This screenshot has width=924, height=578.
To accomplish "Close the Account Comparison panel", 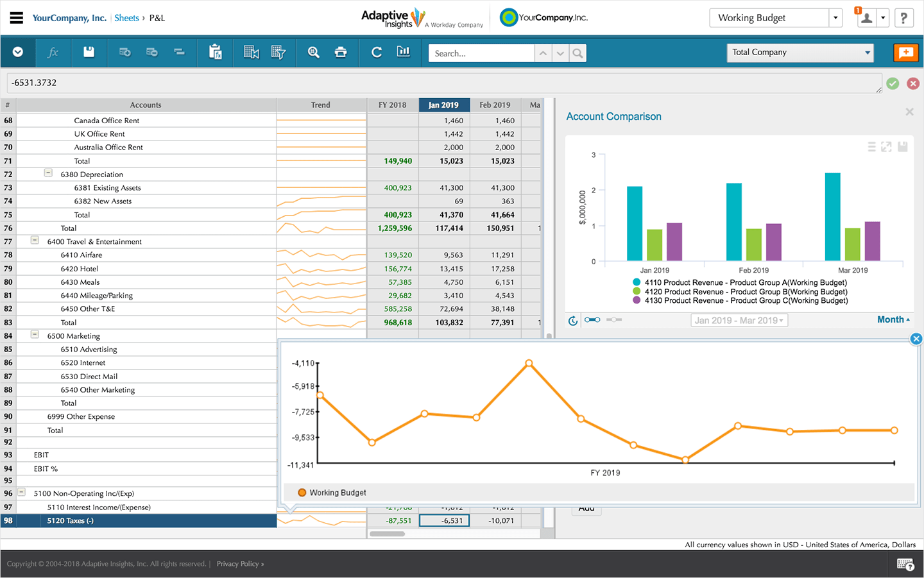I will (x=909, y=112).
